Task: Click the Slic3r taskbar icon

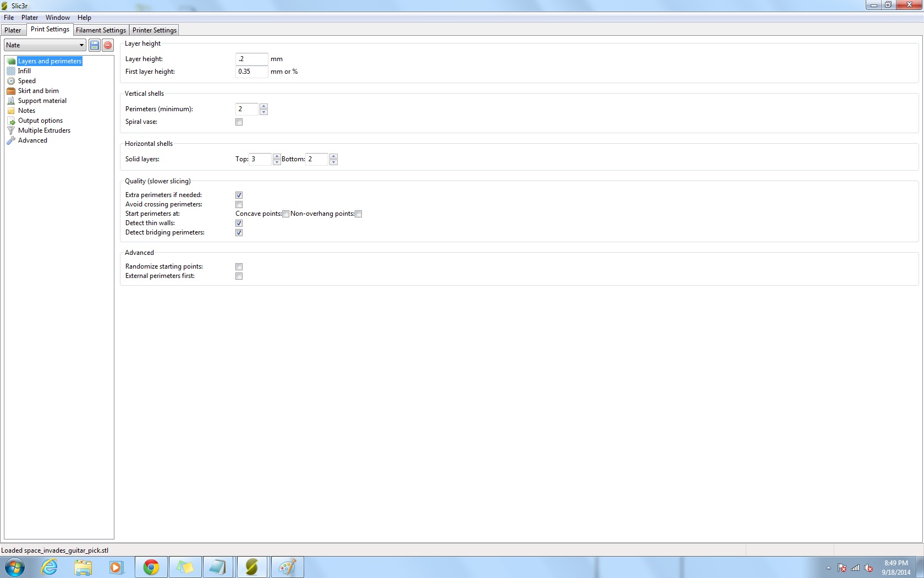Action: coord(252,567)
